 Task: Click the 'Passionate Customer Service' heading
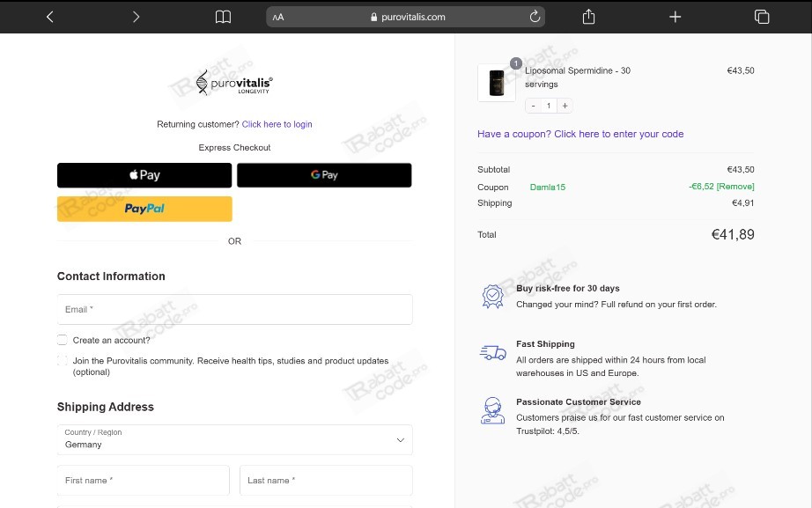pyautogui.click(x=579, y=401)
